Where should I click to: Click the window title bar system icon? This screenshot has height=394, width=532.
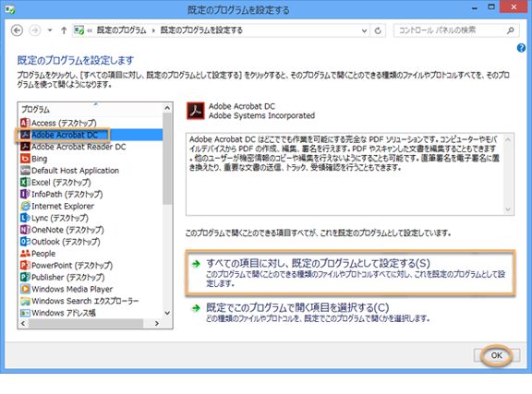click(x=9, y=9)
